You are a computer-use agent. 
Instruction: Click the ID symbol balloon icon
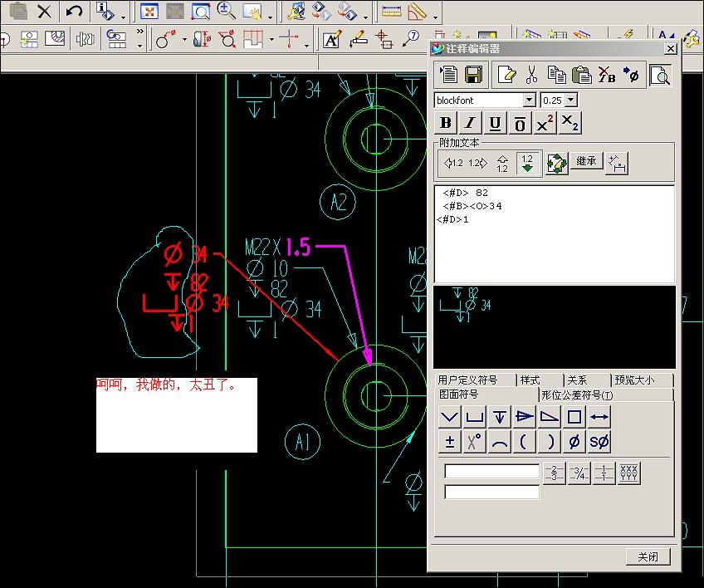tap(410, 39)
